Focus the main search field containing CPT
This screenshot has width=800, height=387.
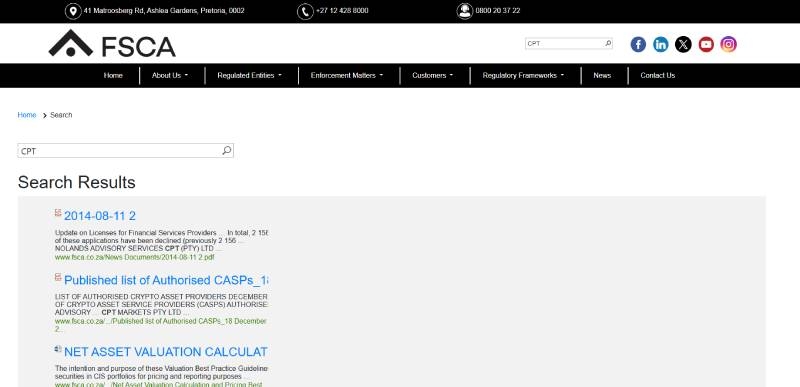pyautogui.click(x=120, y=150)
